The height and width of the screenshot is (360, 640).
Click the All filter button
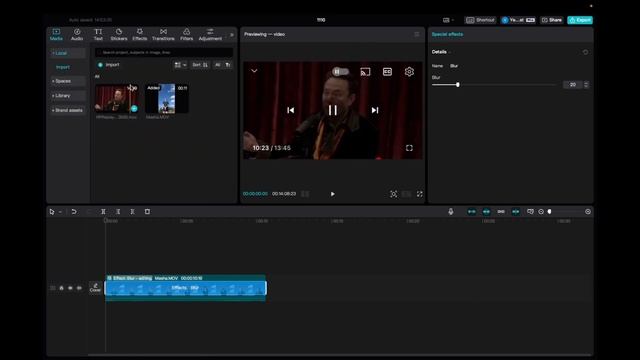point(218,65)
